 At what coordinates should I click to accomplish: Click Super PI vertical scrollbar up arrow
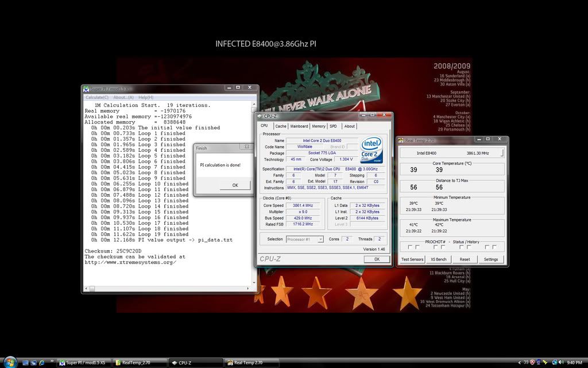(254, 105)
